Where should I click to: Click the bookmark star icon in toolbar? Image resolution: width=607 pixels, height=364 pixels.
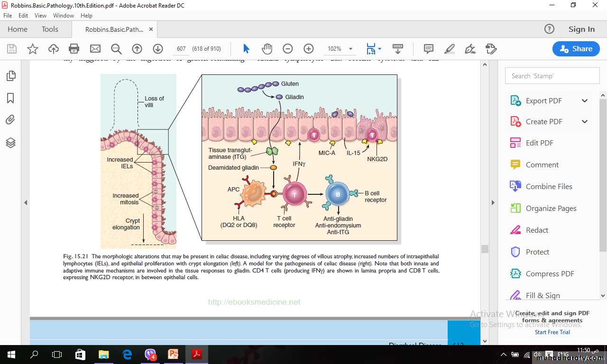click(32, 49)
